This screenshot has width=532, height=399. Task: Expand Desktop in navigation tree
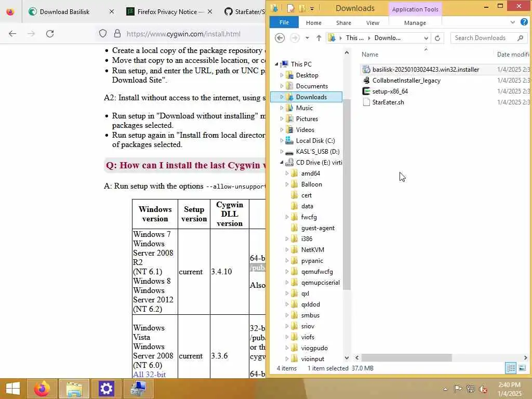pyautogui.click(x=282, y=75)
